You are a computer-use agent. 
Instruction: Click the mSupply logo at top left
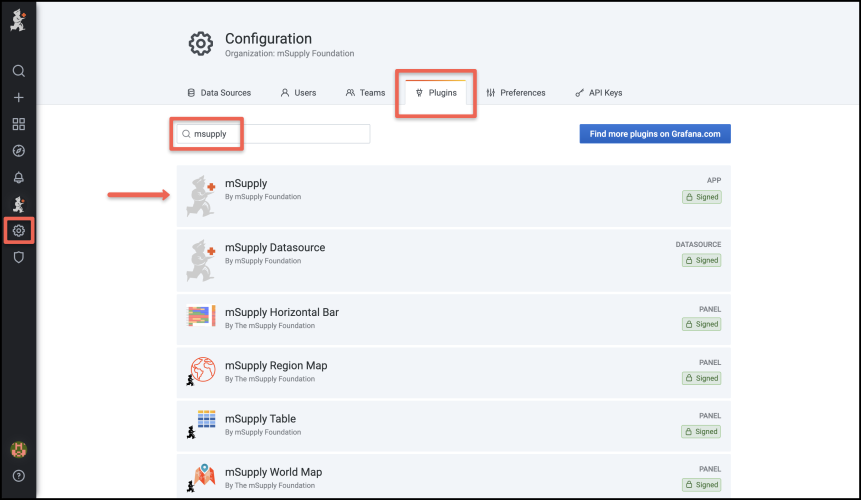tap(18, 21)
